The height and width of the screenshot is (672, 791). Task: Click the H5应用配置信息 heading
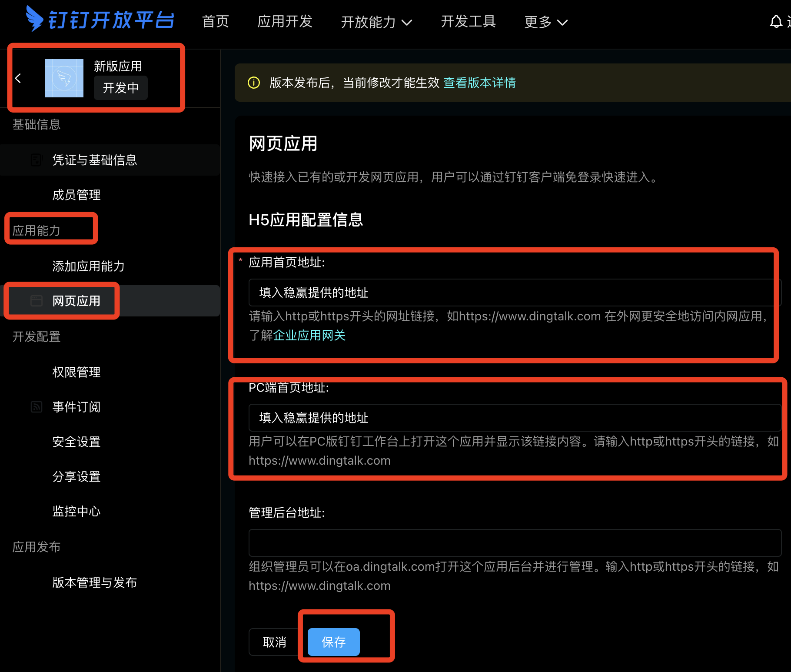[306, 220]
